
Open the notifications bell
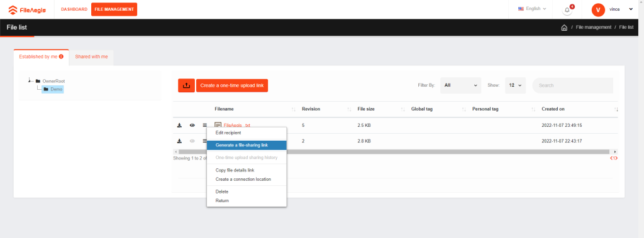567,10
